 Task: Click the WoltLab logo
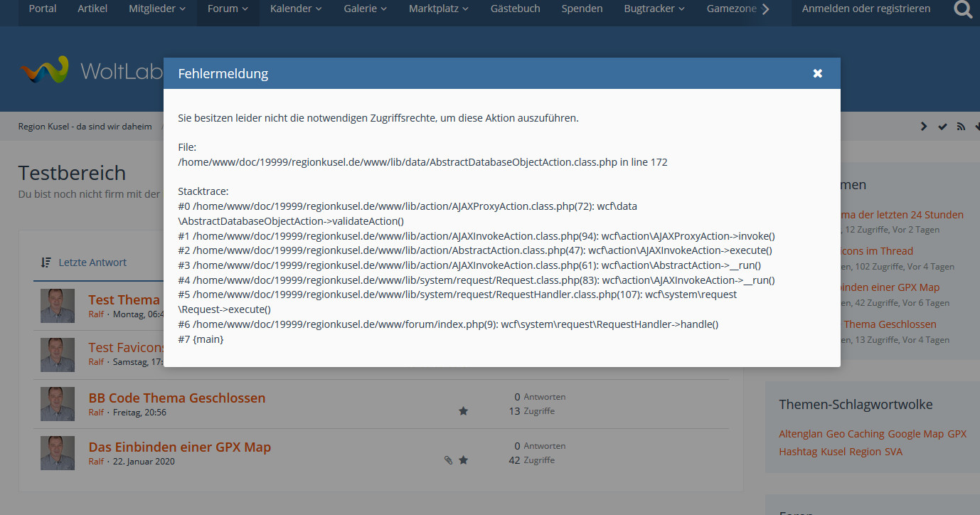[x=44, y=70]
